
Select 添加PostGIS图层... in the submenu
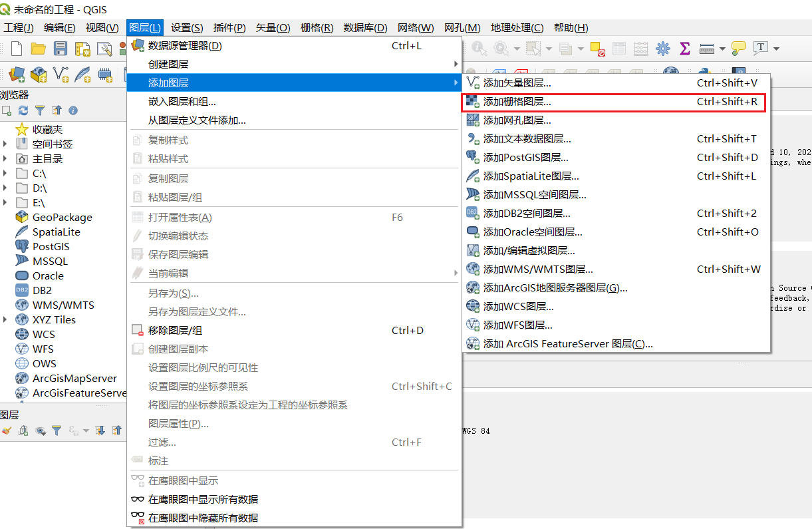tap(616, 158)
